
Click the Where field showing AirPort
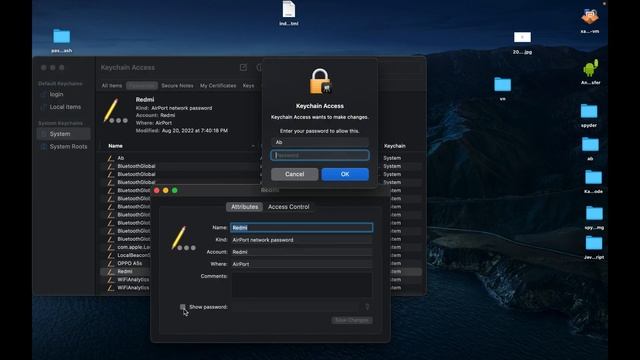(x=302, y=264)
